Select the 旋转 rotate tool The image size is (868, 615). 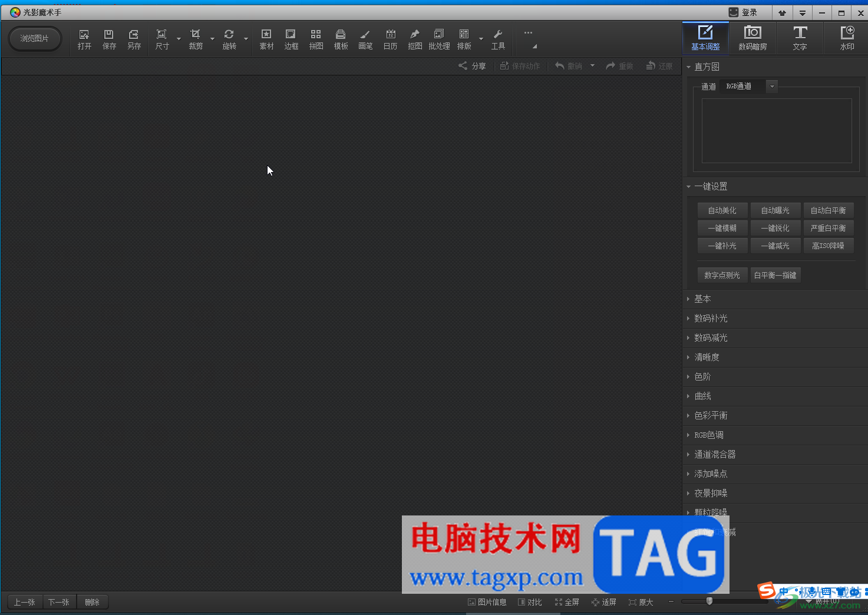(x=229, y=39)
